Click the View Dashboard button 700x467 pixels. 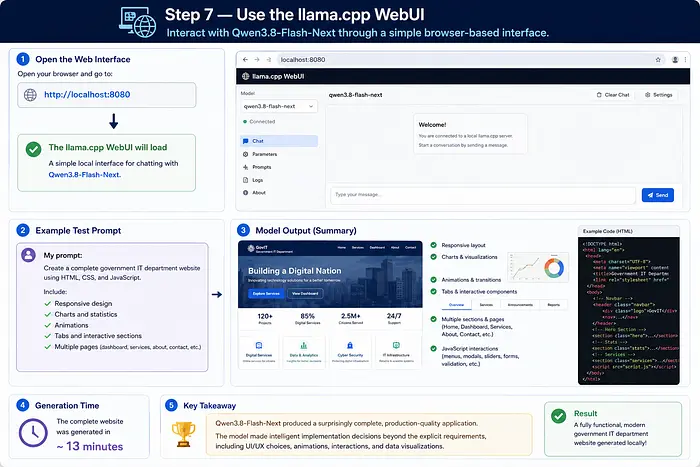pyautogui.click(x=305, y=293)
